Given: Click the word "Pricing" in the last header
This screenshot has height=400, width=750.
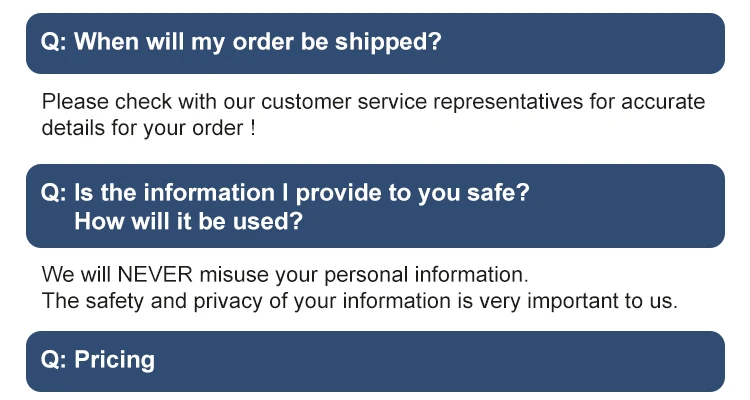Looking at the screenshot, I should 115,360.
